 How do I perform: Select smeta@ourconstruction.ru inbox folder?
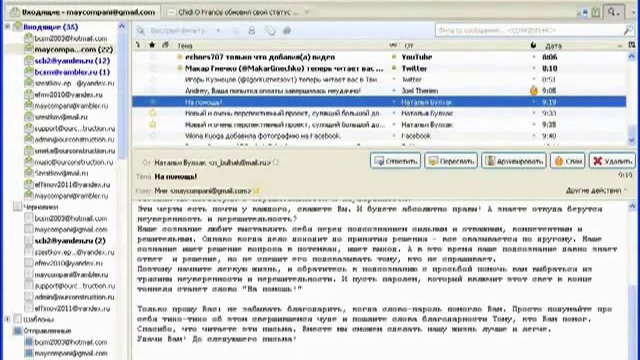pos(74,151)
